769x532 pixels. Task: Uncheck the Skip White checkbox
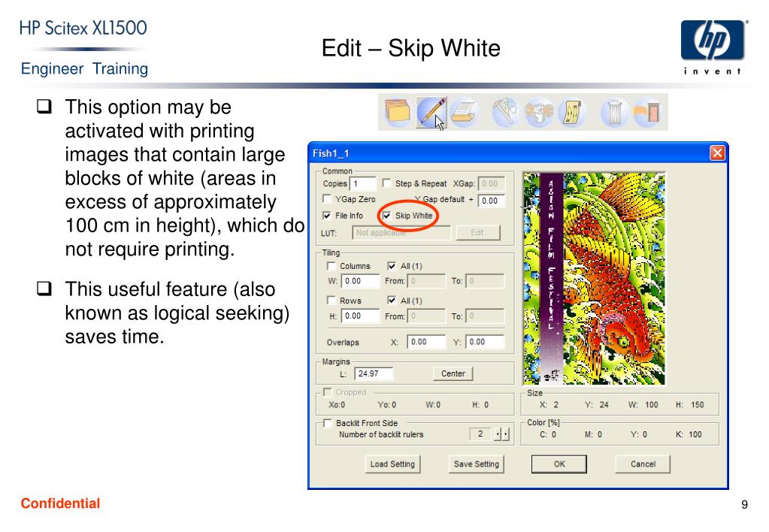click(x=387, y=216)
